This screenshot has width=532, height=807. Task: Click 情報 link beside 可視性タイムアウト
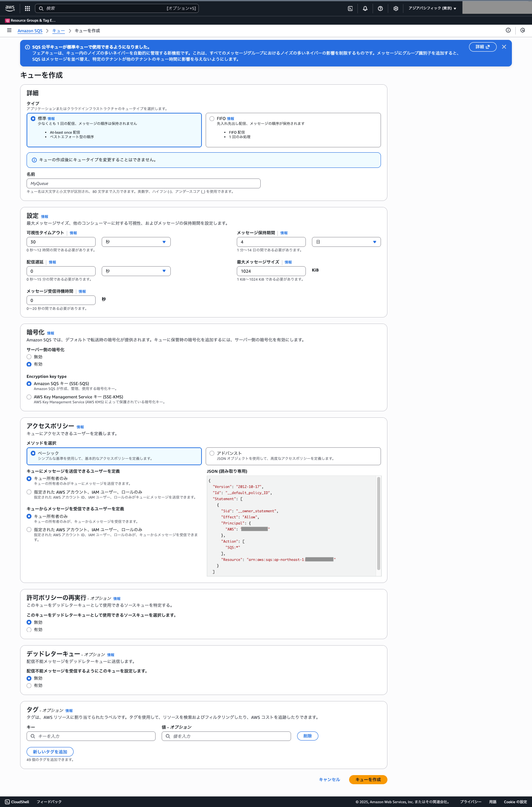click(73, 233)
